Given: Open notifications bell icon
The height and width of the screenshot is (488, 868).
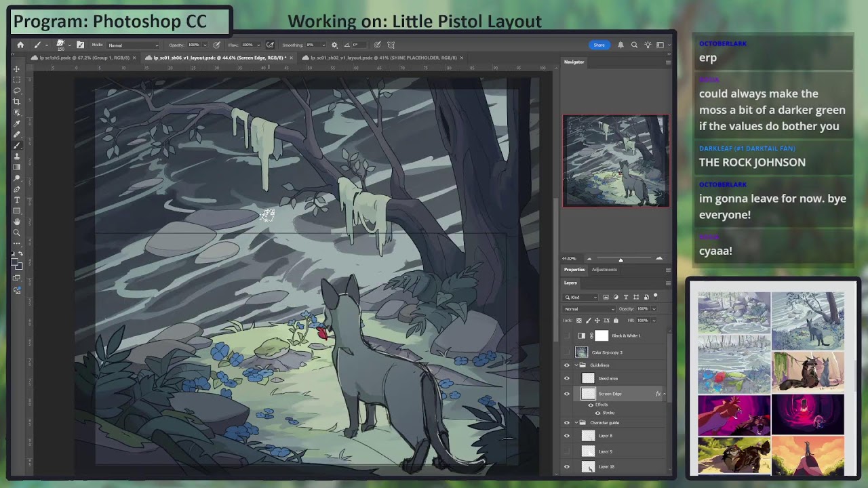Looking at the screenshot, I should coord(620,45).
